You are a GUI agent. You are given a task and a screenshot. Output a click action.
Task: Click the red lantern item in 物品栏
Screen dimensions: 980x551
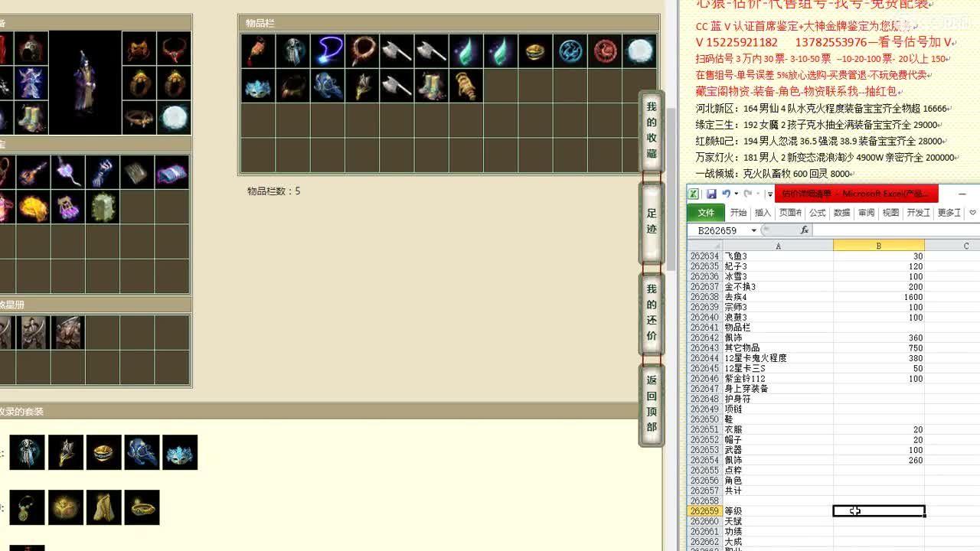(x=258, y=51)
